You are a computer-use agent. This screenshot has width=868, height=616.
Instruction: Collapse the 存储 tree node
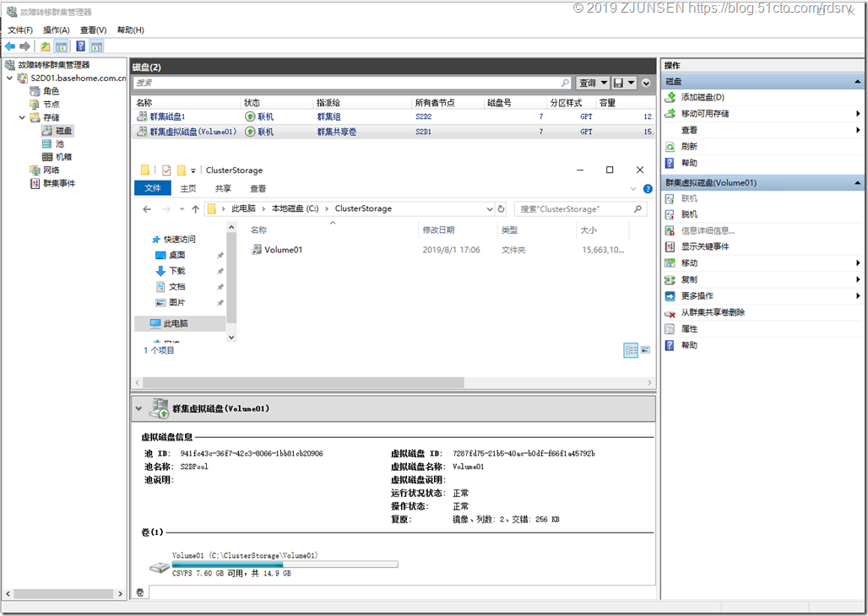22,117
